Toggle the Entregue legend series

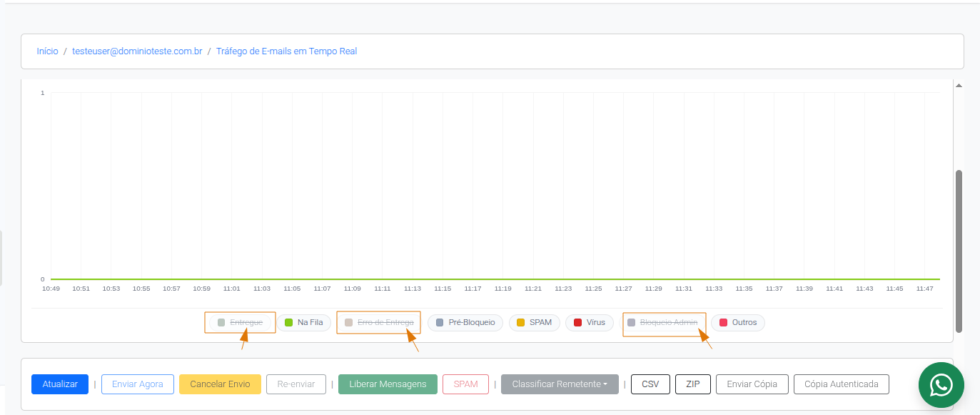[x=241, y=322]
